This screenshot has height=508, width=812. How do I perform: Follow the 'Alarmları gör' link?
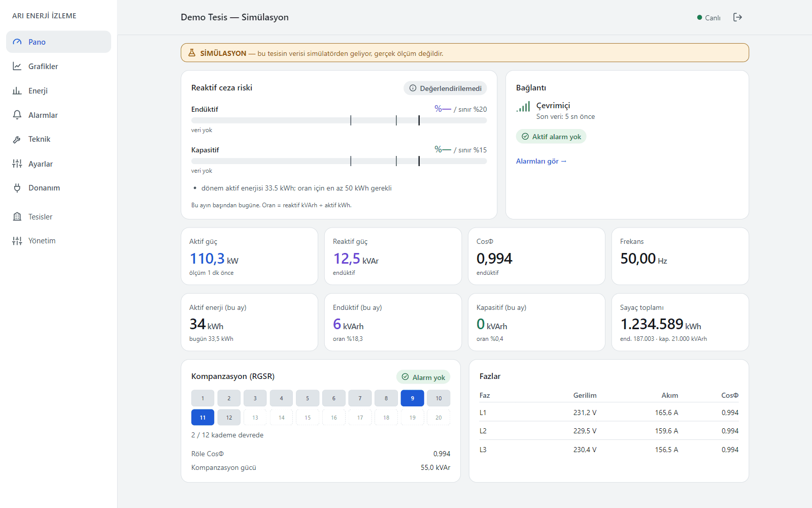541,161
